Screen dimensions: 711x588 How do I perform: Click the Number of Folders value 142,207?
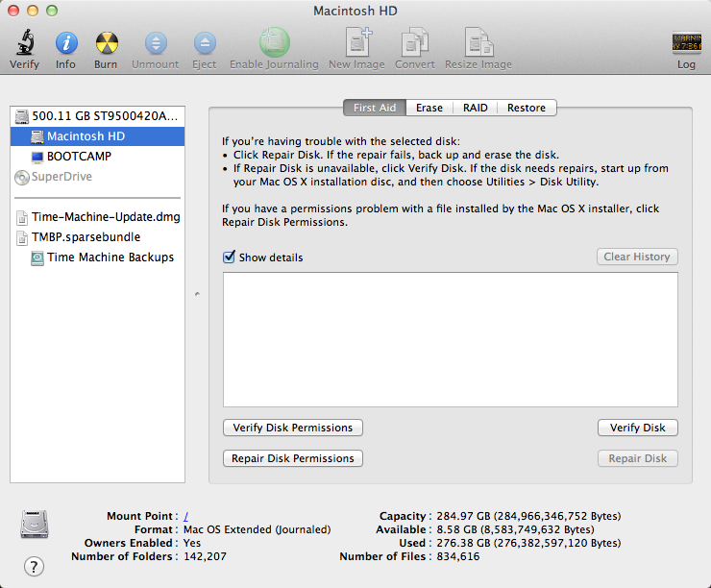pos(205,556)
